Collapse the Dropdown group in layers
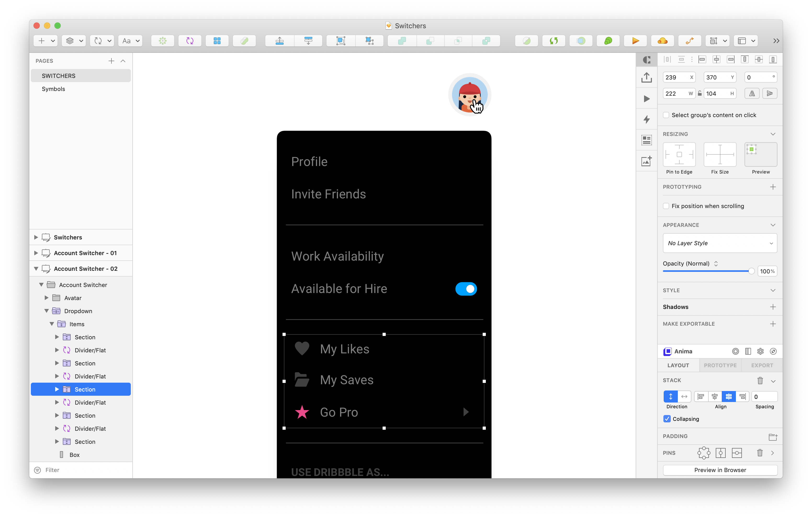 pyautogui.click(x=47, y=311)
